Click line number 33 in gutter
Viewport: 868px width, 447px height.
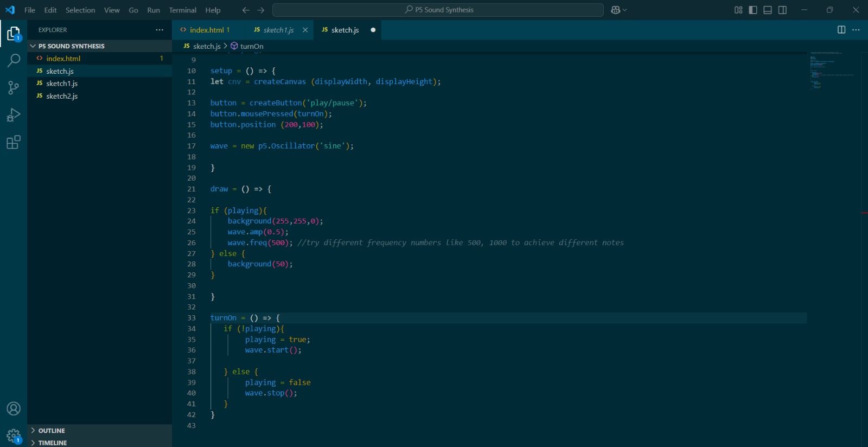click(x=192, y=318)
